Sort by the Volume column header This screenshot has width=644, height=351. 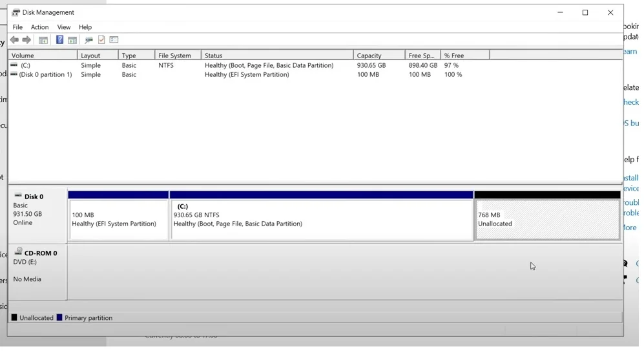click(43, 55)
